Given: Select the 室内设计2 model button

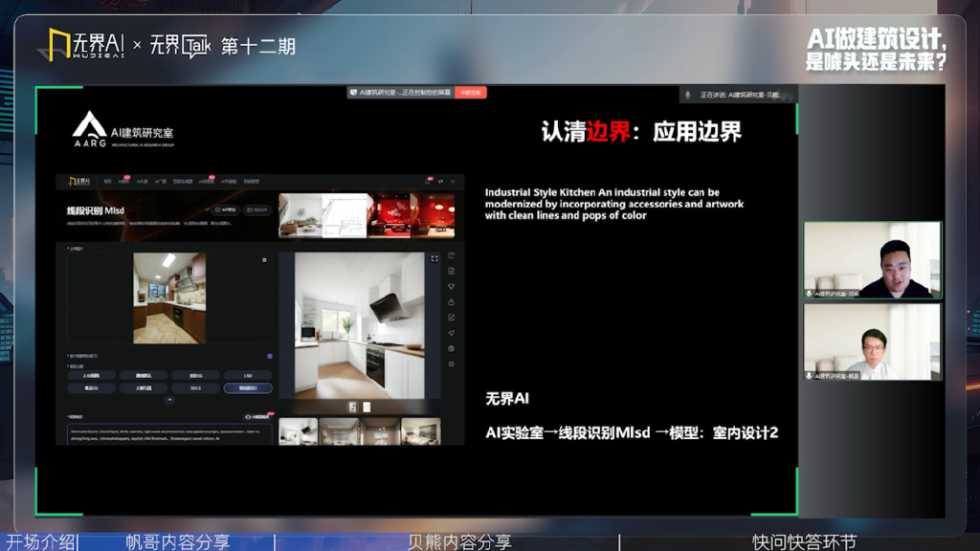Looking at the screenshot, I should click(x=248, y=388).
